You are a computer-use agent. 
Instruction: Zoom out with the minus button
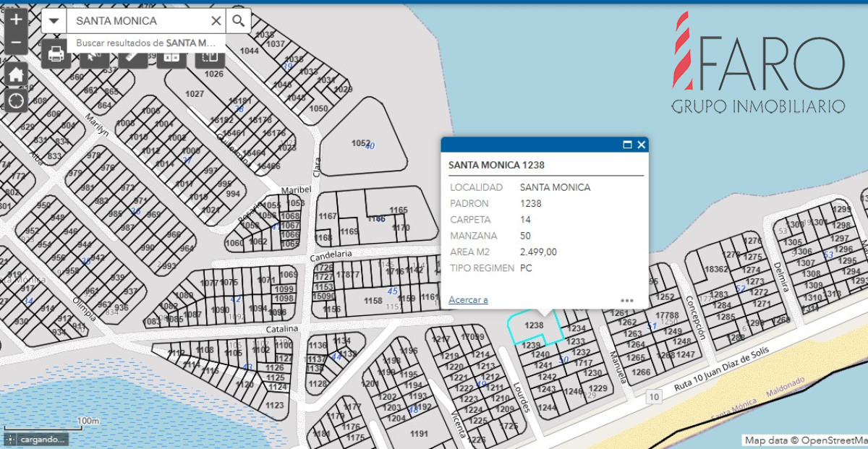(16, 43)
